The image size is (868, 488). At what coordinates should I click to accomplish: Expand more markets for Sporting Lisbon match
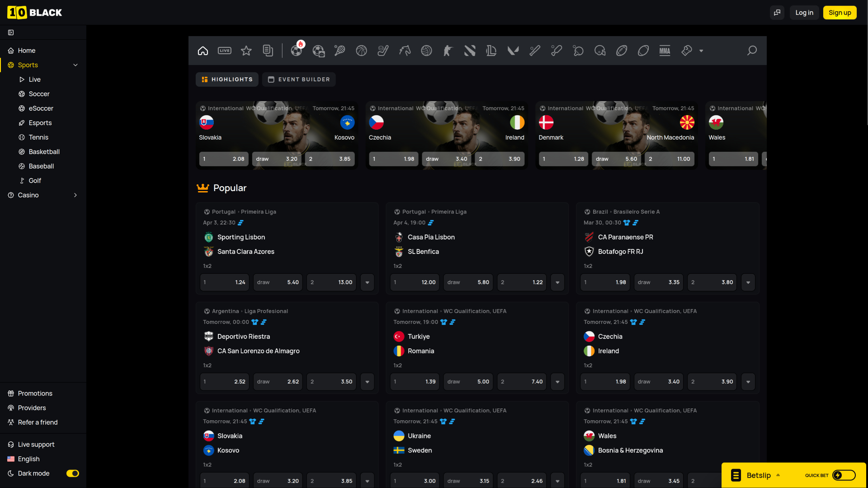coord(367,282)
